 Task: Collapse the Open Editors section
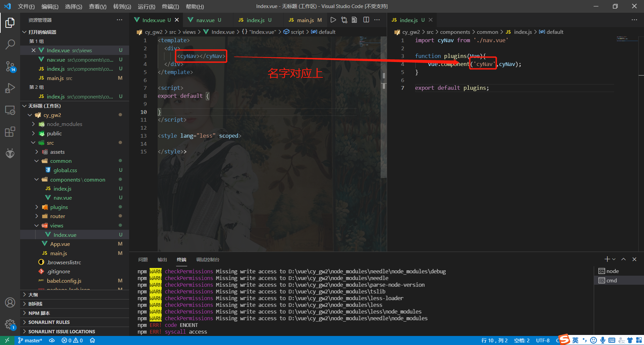coord(24,32)
